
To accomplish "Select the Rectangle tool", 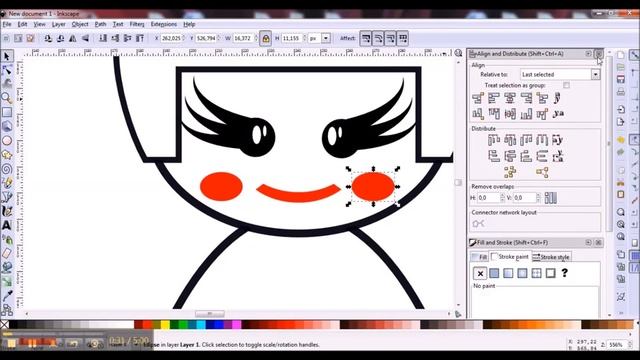I will pyautogui.click(x=7, y=112).
